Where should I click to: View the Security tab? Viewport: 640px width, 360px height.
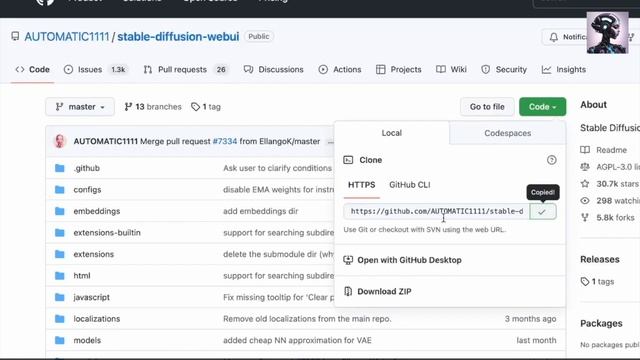504,69
